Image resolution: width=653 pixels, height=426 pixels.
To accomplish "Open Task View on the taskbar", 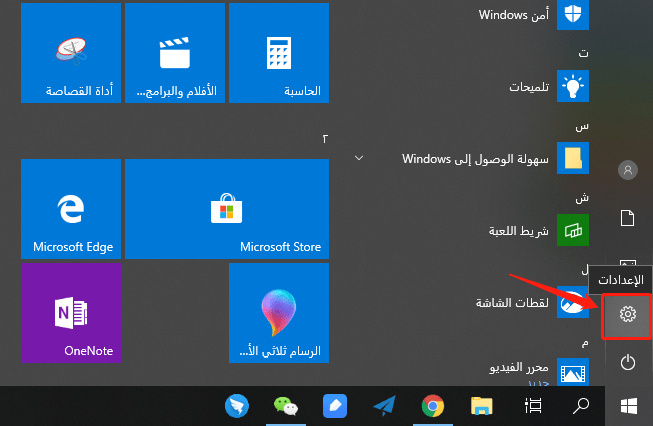I will coord(533,406).
